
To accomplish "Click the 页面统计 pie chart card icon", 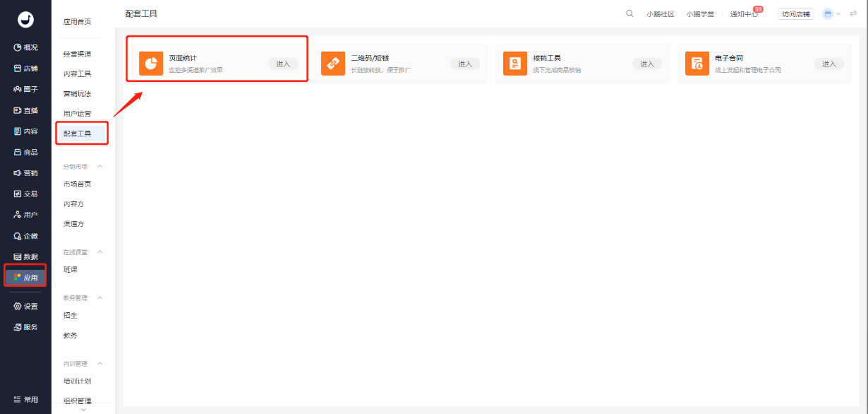I will click(x=151, y=63).
